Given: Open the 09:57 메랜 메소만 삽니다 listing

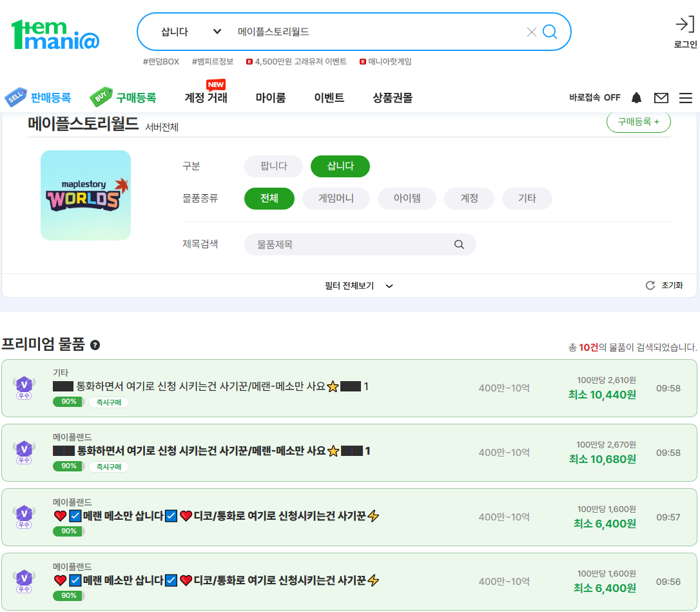Looking at the screenshot, I should [x=217, y=516].
